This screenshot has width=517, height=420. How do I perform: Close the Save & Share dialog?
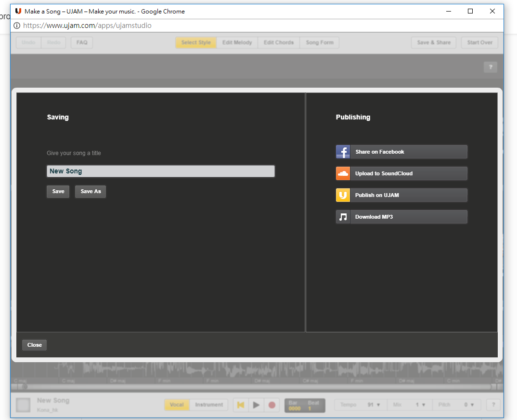pos(34,345)
